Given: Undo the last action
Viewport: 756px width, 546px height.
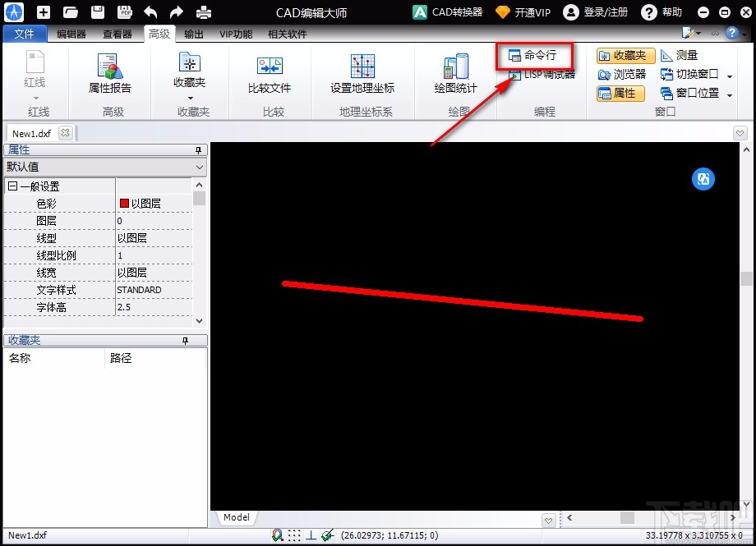Looking at the screenshot, I should click(x=152, y=11).
